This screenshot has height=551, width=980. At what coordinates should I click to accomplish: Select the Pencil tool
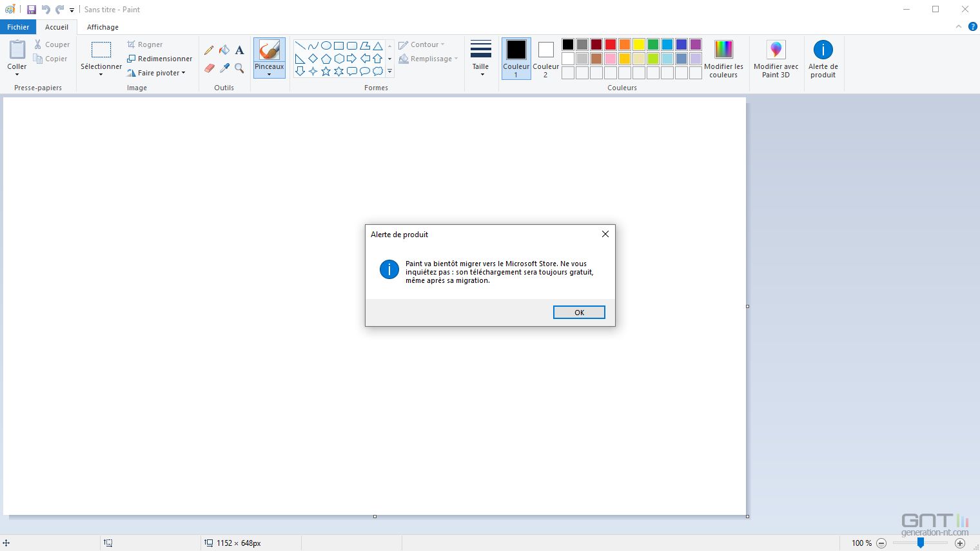(x=209, y=50)
